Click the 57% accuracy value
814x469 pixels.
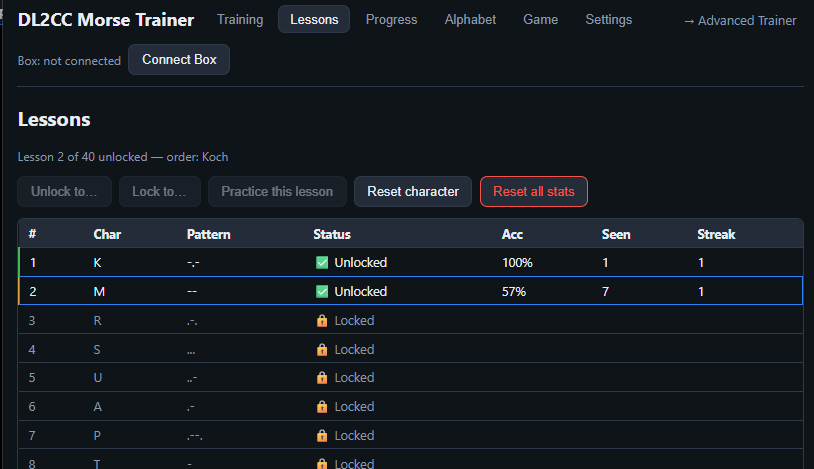514,292
